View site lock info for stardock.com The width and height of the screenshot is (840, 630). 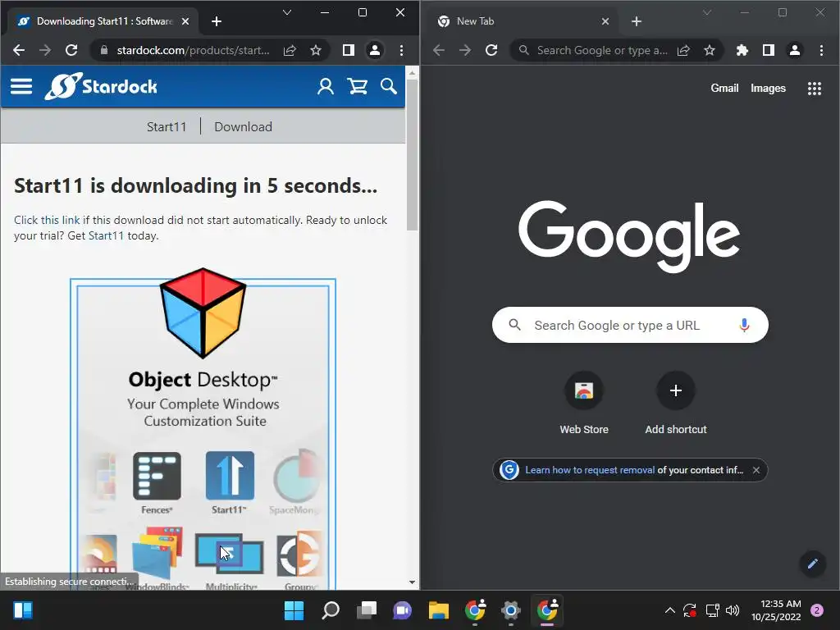point(104,50)
